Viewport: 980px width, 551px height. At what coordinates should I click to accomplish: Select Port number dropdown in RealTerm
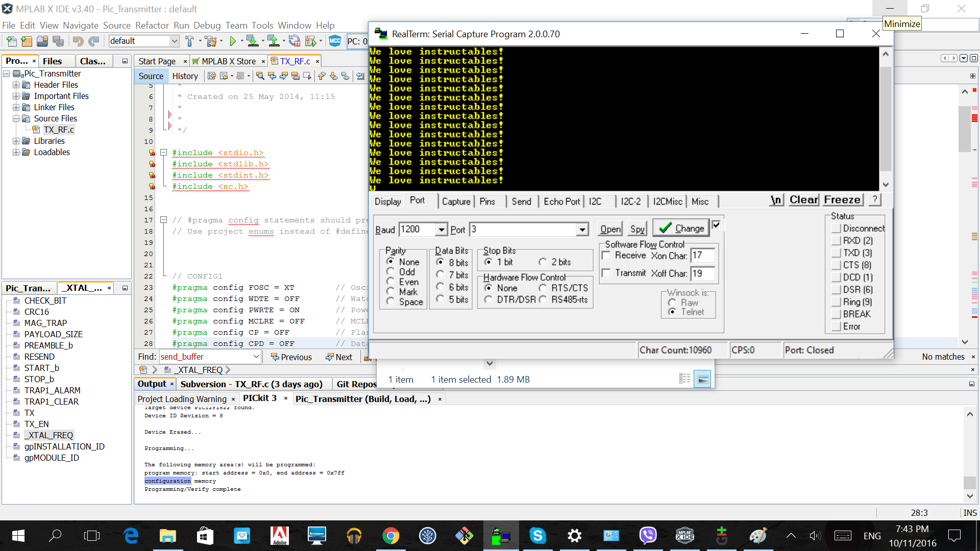click(x=527, y=230)
